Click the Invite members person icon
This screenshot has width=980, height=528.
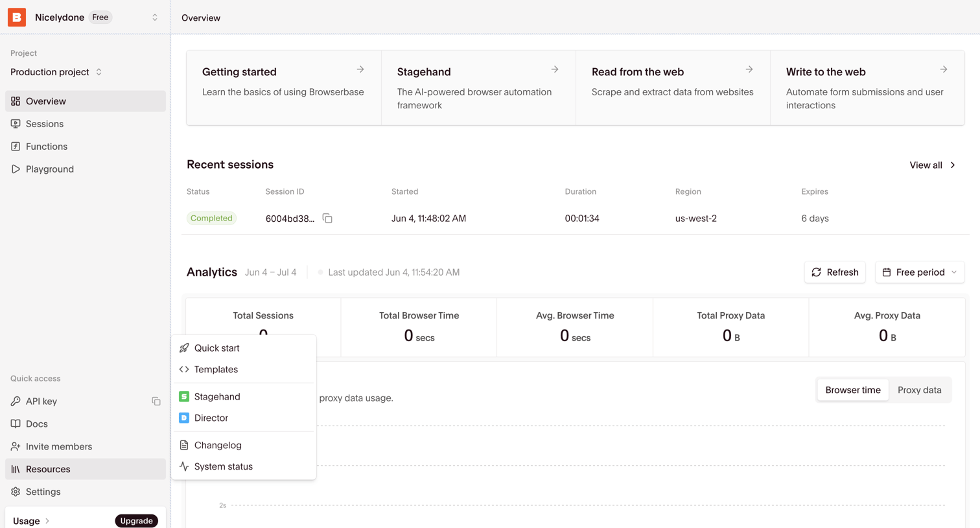16,447
